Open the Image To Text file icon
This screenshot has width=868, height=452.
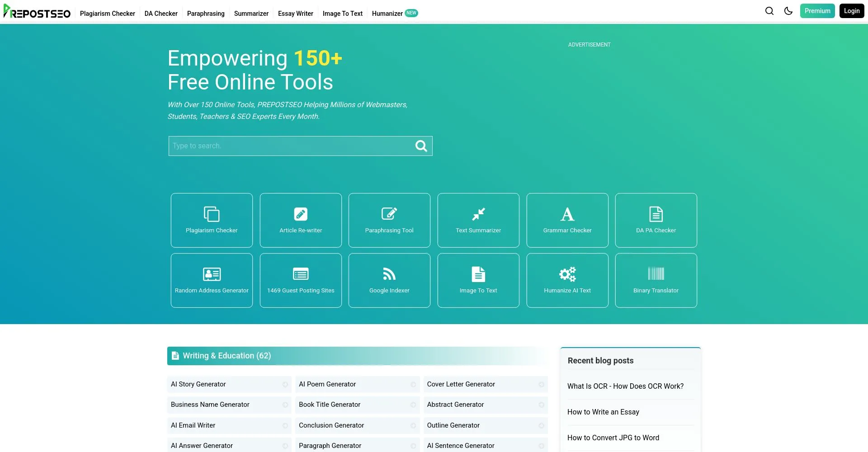tap(478, 274)
